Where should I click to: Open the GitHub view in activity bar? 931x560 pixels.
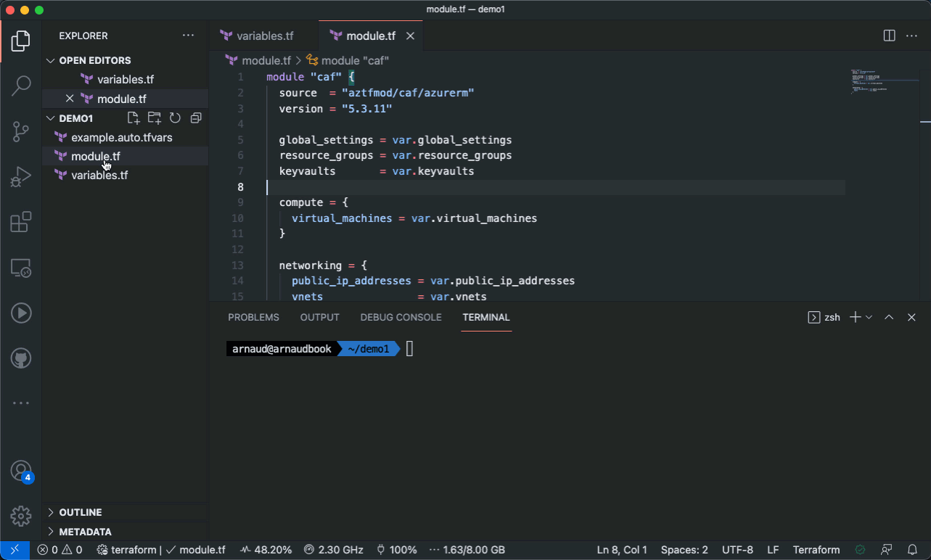pyautogui.click(x=21, y=358)
